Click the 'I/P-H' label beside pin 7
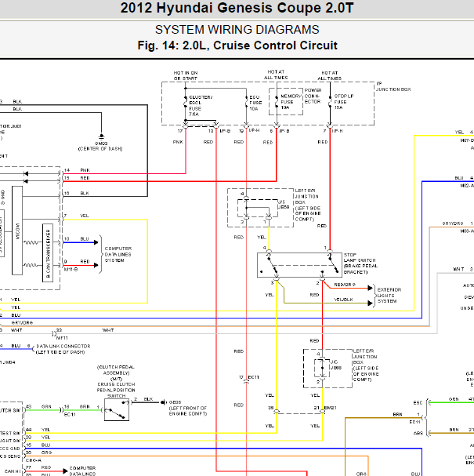474x476 pixels. pyautogui.click(x=337, y=131)
